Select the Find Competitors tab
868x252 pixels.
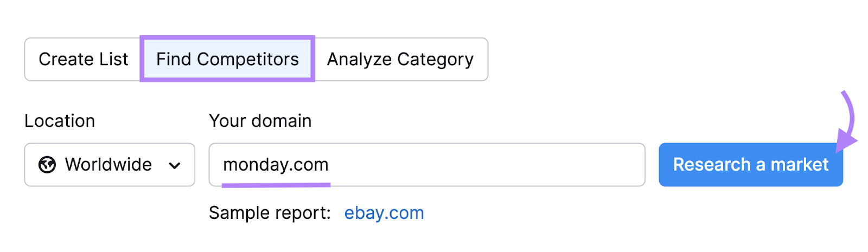[227, 59]
